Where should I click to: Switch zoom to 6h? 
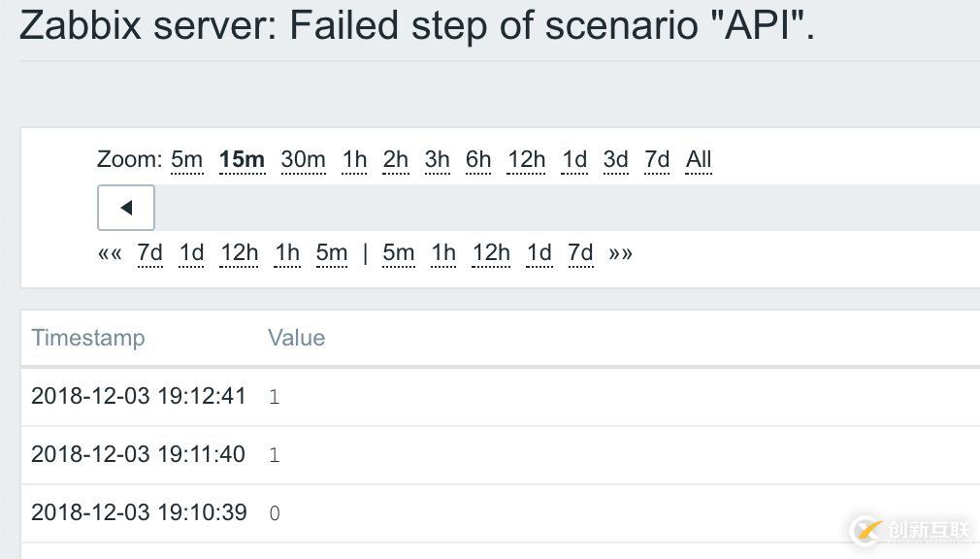click(x=478, y=159)
